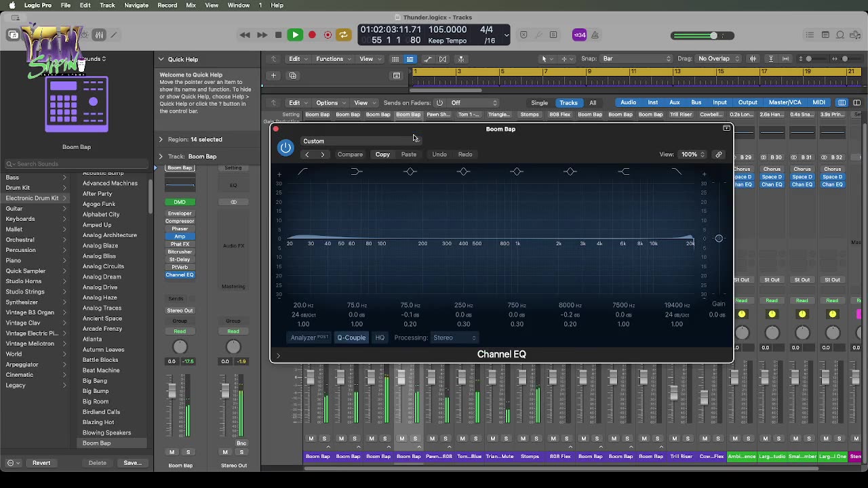
Task: Enable the low cut filter band icon
Action: click(x=302, y=172)
